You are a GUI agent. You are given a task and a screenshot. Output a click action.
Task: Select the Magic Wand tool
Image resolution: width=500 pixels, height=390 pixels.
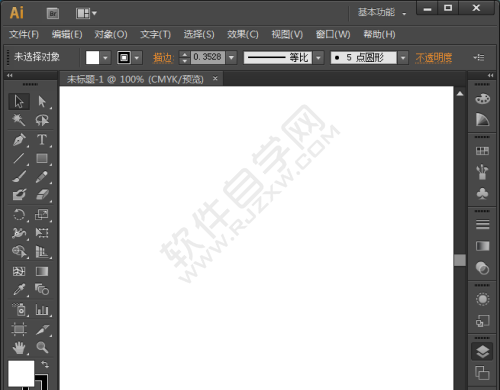pos(19,120)
